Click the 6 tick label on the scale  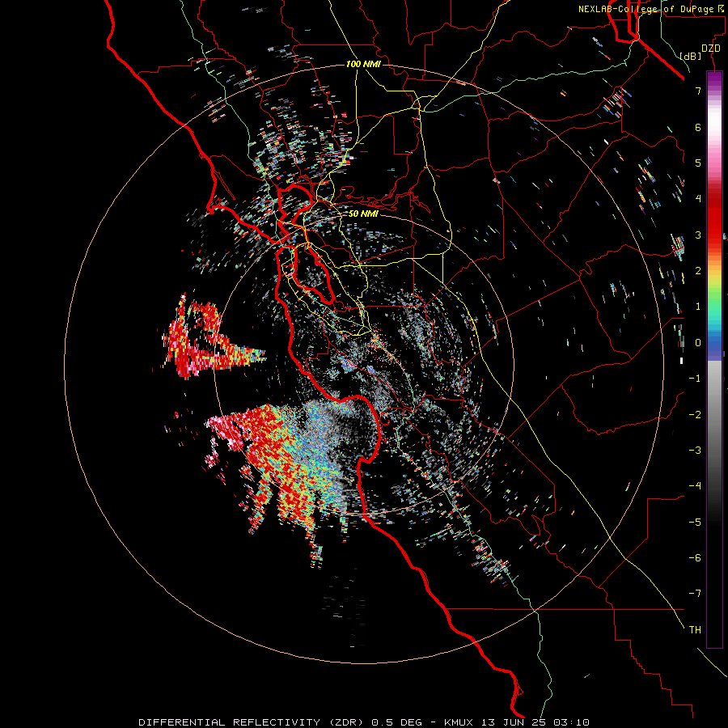(698, 127)
